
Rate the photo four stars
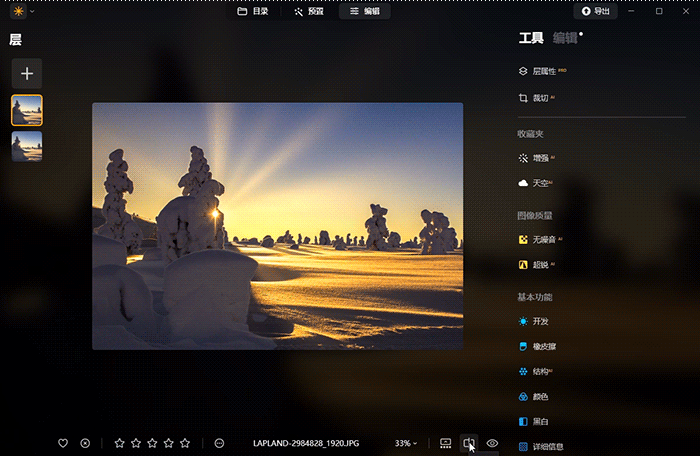coord(168,443)
